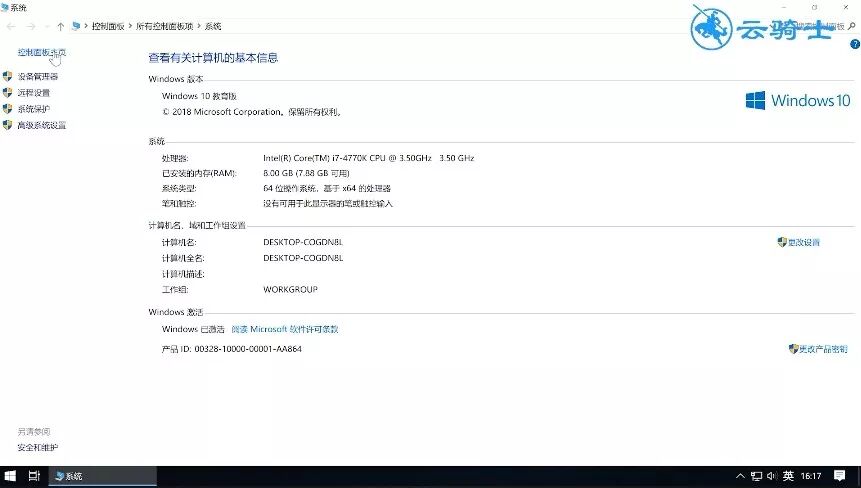The width and height of the screenshot is (861, 488).
Task: Open Advanced system settings link
Action: (42, 125)
